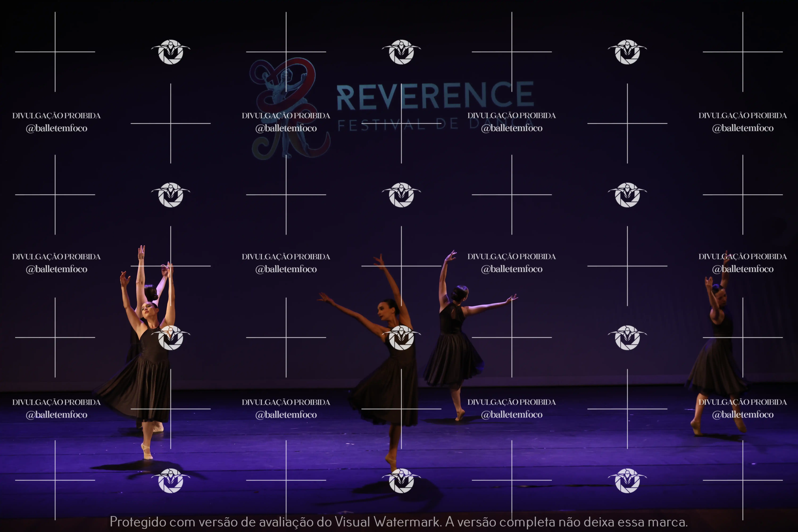Image resolution: width=798 pixels, height=532 pixels.
Task: Click the Visual Watermark trial notice text
Action: (x=399, y=521)
